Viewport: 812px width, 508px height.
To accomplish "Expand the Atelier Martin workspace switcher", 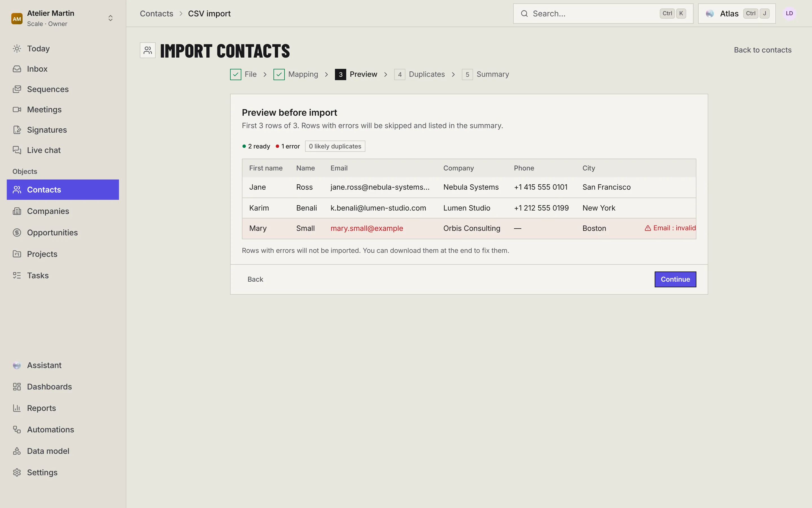I will (110, 18).
